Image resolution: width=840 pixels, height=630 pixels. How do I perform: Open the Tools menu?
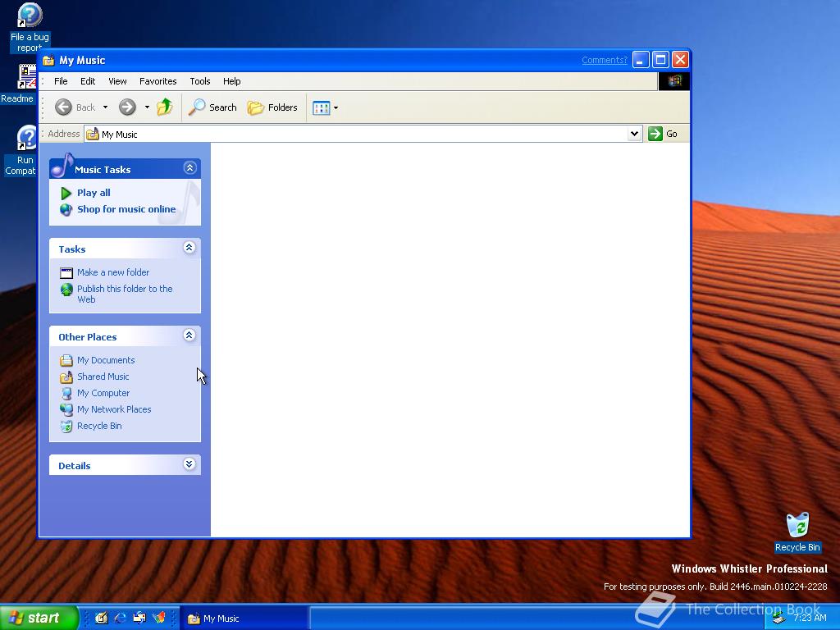click(x=200, y=81)
